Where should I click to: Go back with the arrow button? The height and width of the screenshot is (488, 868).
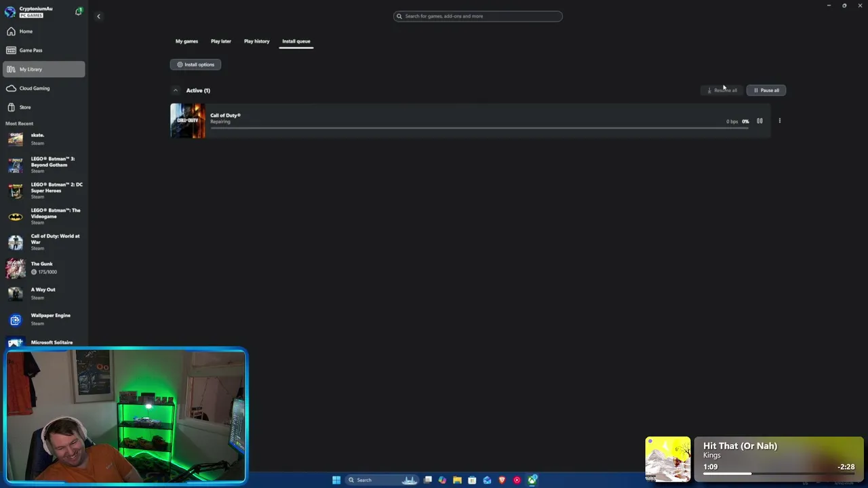coord(98,16)
